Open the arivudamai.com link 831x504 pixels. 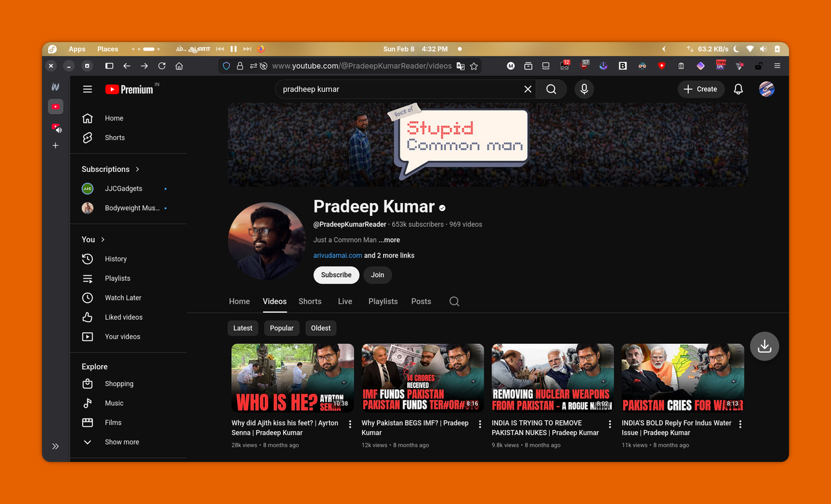coord(338,256)
